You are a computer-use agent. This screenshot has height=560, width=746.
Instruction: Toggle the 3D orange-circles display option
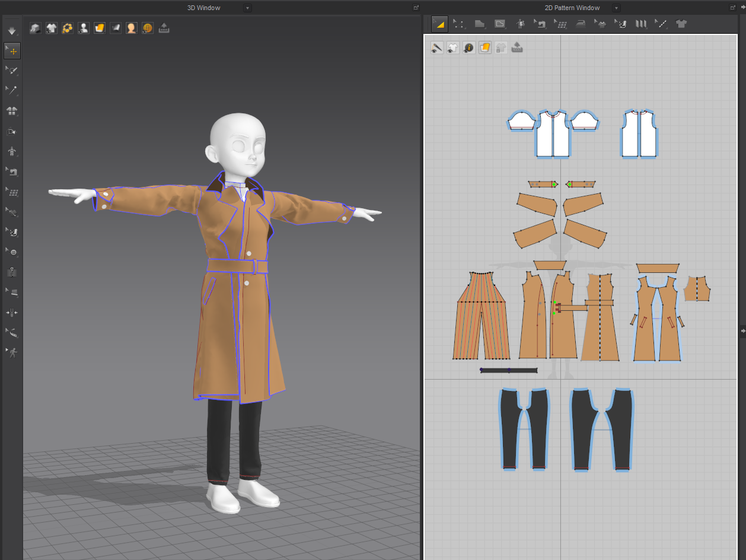68,28
